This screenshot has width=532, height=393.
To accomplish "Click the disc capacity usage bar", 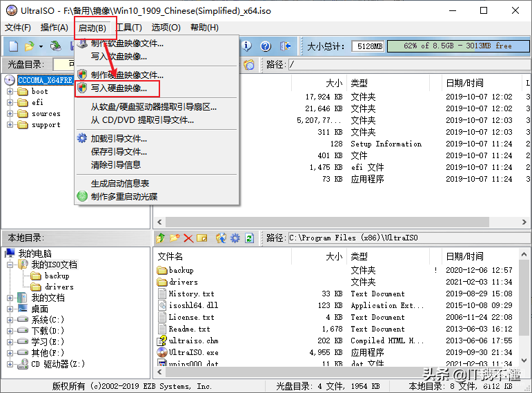I will click(457, 46).
